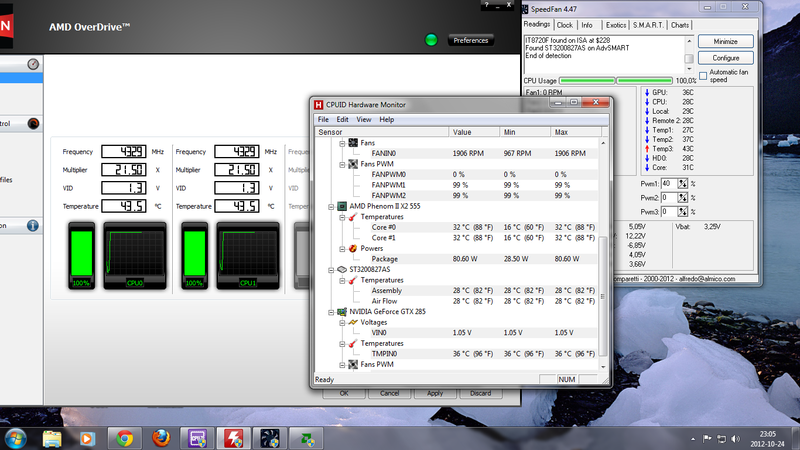Collapse the GTX 285 Voltages node
Image resolution: width=800 pixels, height=450 pixels.
tap(342, 323)
